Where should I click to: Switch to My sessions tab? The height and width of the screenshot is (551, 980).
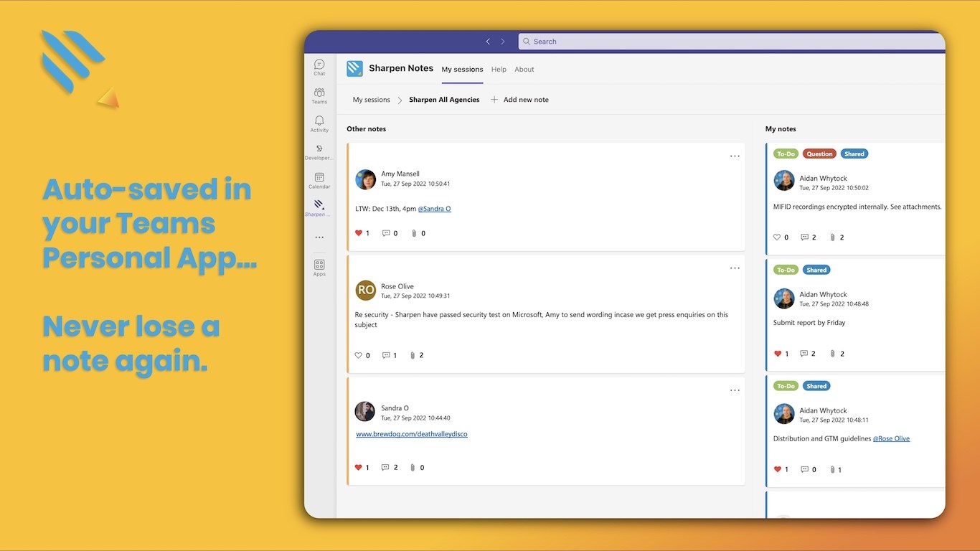pyautogui.click(x=462, y=70)
